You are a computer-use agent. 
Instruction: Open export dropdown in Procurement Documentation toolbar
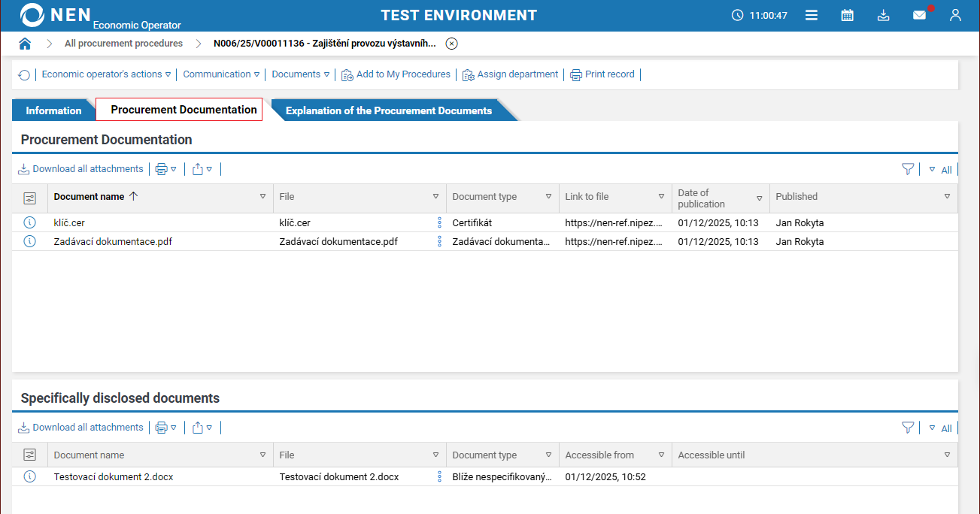202,170
